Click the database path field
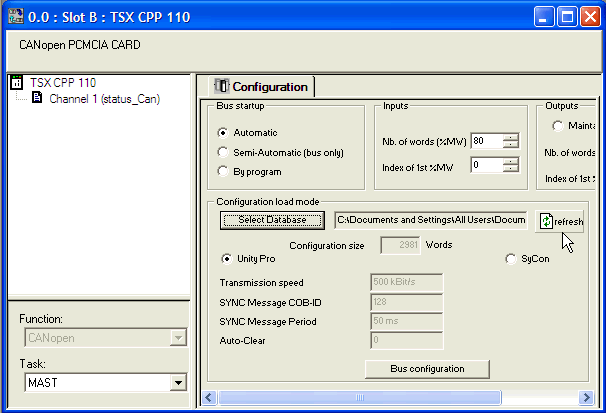606x413 pixels. click(x=431, y=220)
